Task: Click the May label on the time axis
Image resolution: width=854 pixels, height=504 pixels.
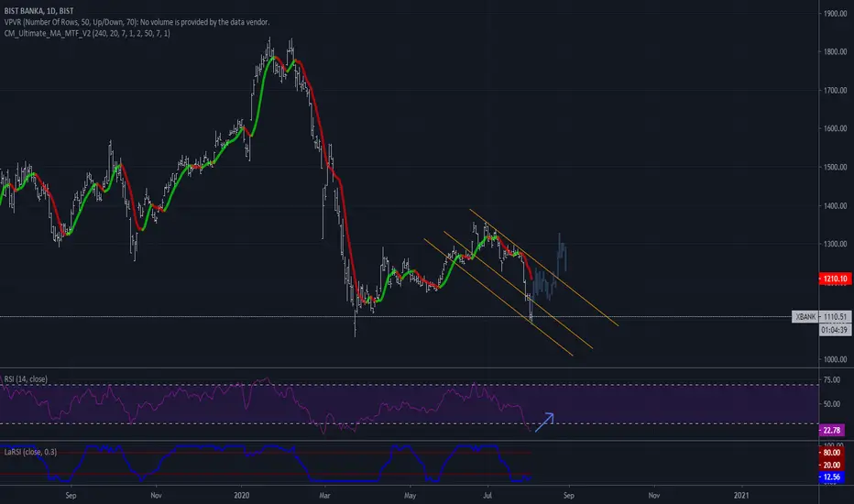Action: [x=410, y=495]
